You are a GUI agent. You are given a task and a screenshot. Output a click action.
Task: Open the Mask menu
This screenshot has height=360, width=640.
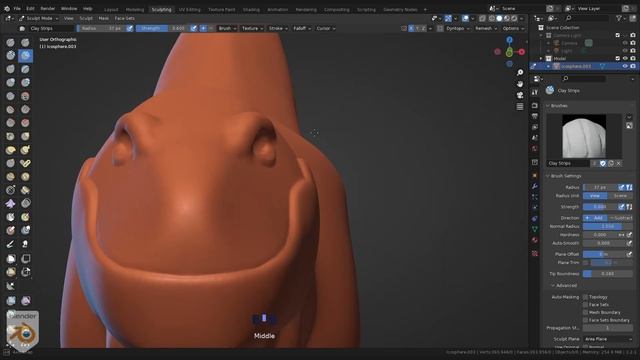click(104, 18)
